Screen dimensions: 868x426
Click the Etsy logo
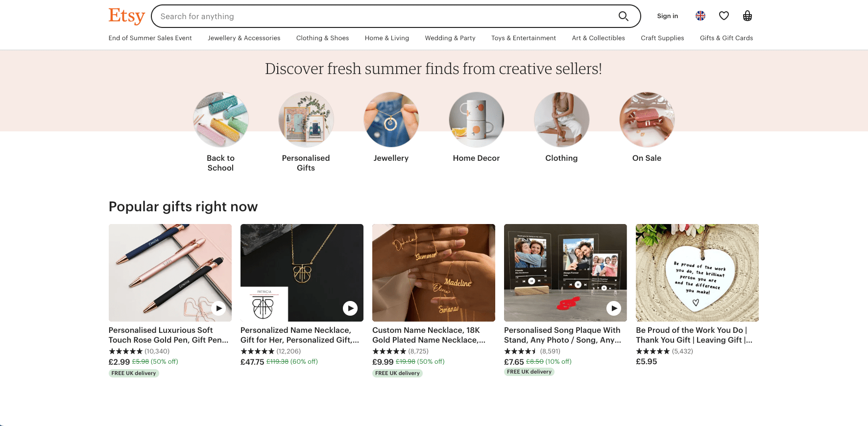[x=126, y=16]
